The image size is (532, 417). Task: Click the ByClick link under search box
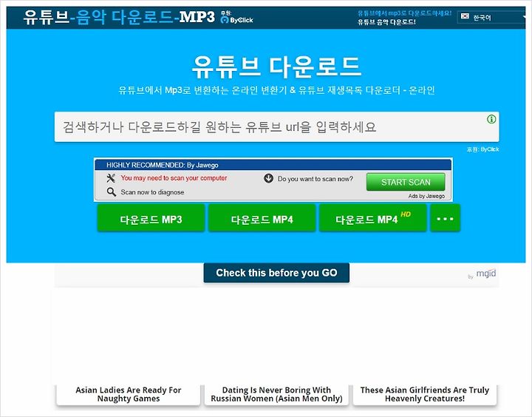pyautogui.click(x=482, y=149)
